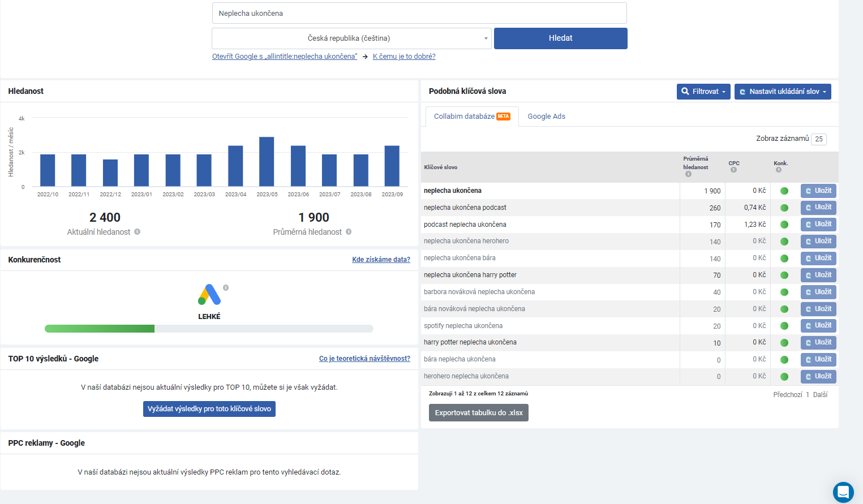Click green competition dot for harry potter neplecha ukončena
863x504 pixels.
point(784,343)
